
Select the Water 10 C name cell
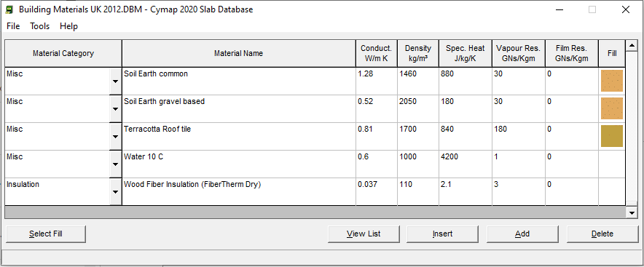(239, 164)
